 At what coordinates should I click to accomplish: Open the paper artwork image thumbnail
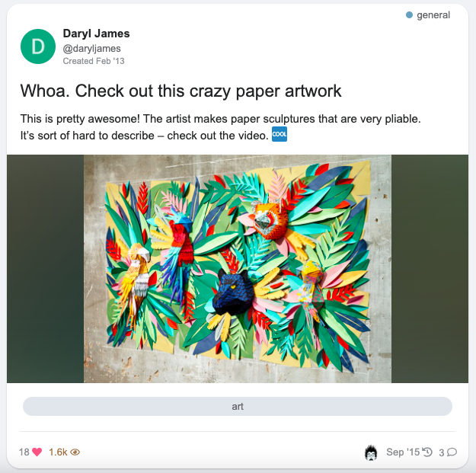point(238,269)
